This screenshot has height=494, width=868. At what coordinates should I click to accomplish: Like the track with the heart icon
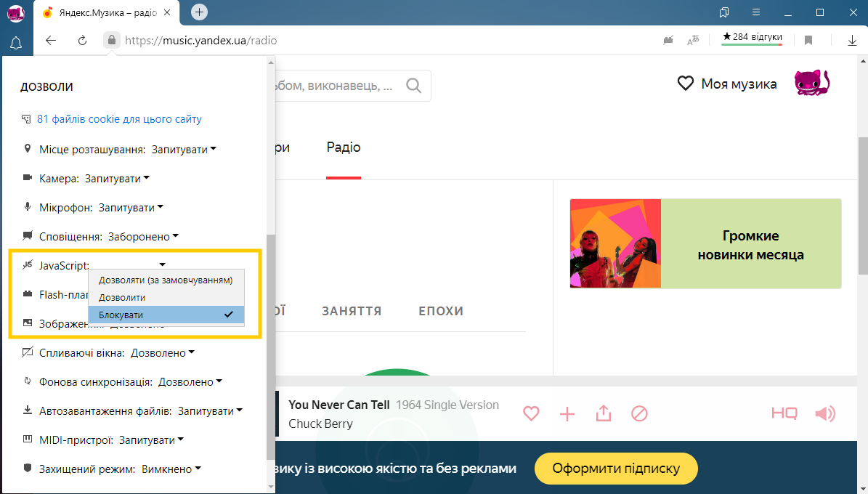pos(531,413)
